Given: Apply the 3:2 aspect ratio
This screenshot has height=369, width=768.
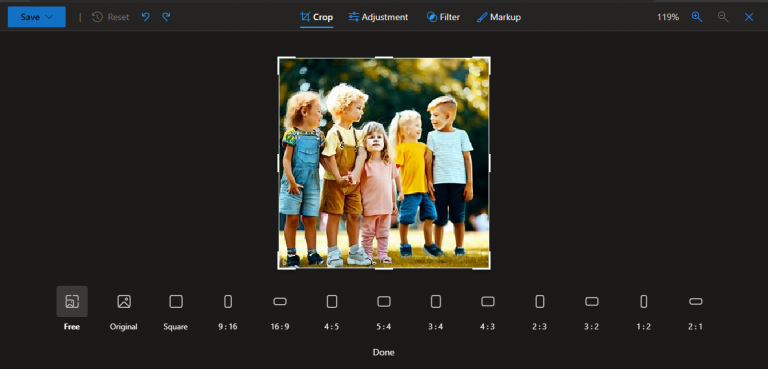Looking at the screenshot, I should (591, 310).
